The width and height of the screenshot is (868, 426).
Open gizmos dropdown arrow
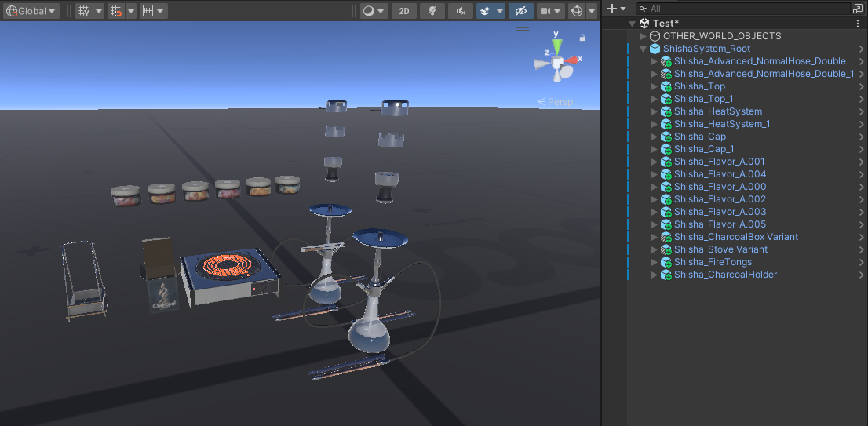pyautogui.click(x=592, y=10)
